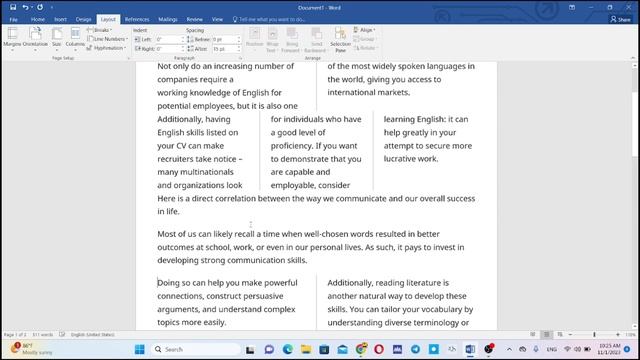This screenshot has height=360, width=640.
Task: Click the Indent Left stepper arrows
Action: click(182, 39)
